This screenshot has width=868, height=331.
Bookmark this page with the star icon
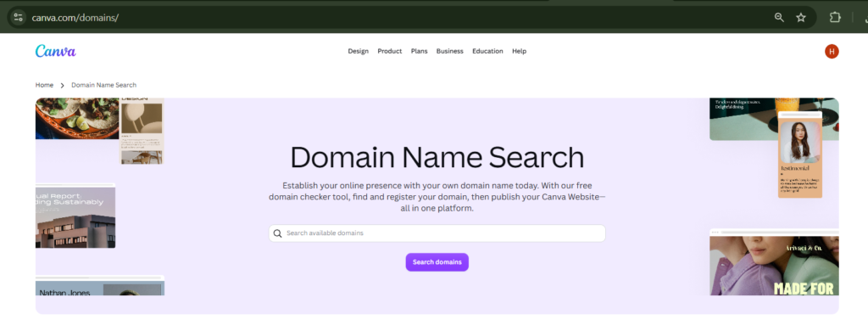(801, 17)
